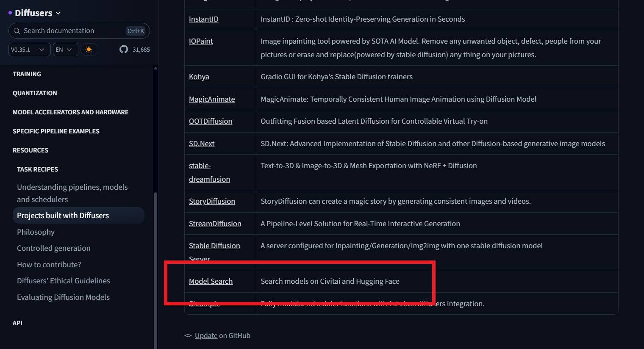This screenshot has width=644, height=349.
Task: Click the Diffusers logo title
Action: [x=33, y=13]
